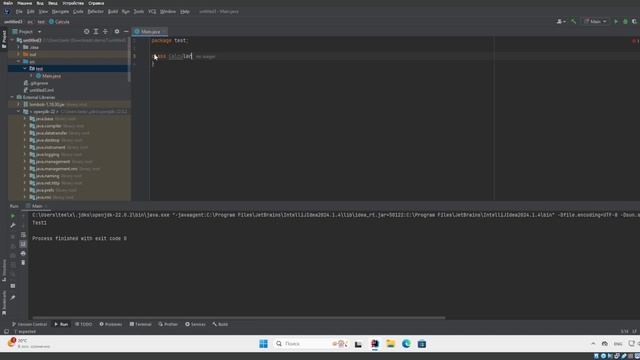Click the pin tab icon in Run panel
The width and height of the screenshot is (640, 360).
(x=13, y=298)
